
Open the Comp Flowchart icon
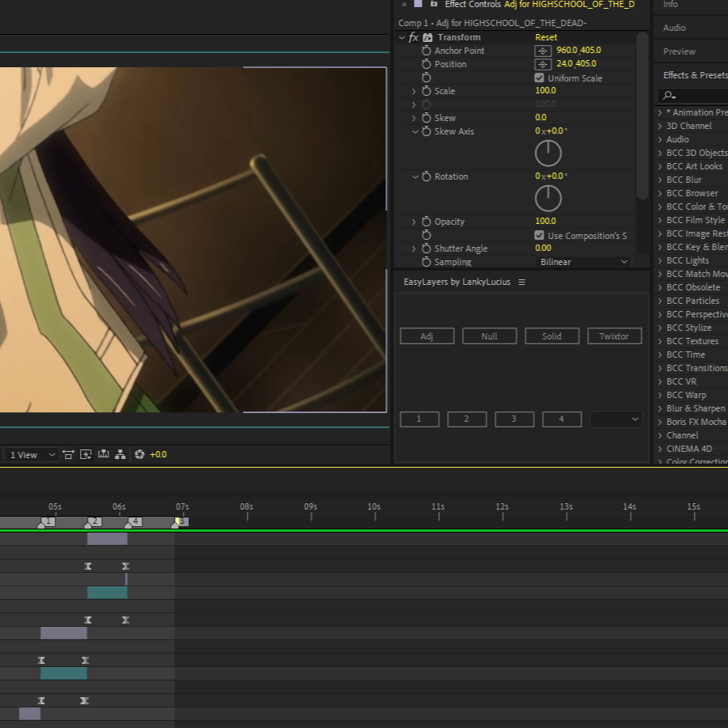coord(120,455)
